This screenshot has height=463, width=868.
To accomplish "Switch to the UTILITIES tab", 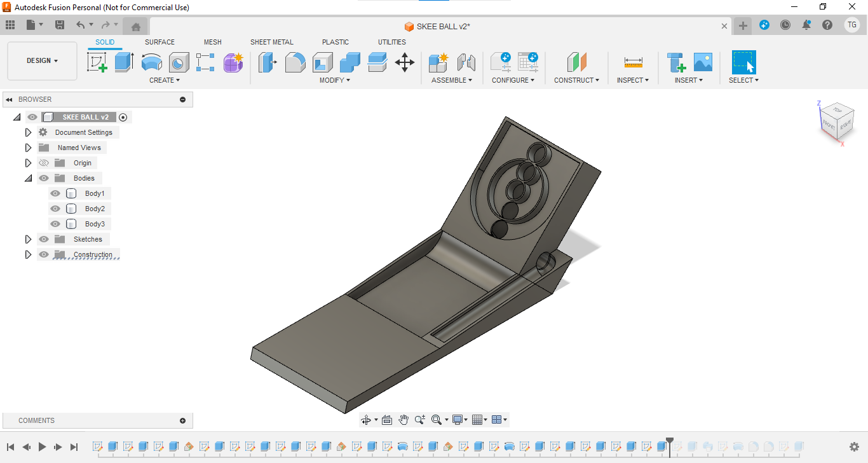I will point(392,42).
